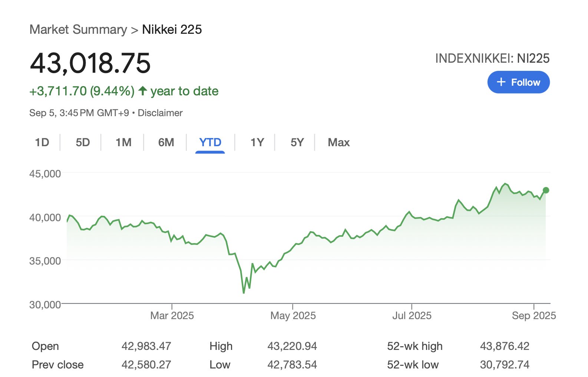Click the plus icon on Follow button
This screenshot has width=588, height=377.
[x=501, y=82]
